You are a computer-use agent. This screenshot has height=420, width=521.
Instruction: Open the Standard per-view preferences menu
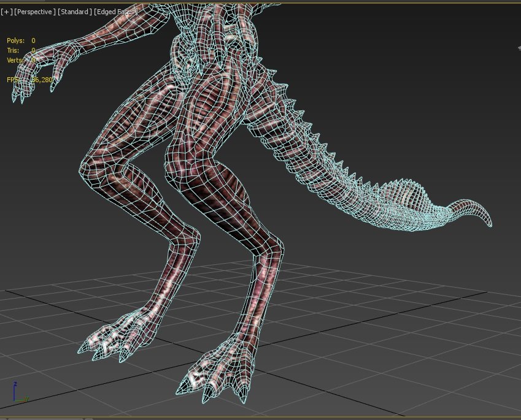[75, 11]
